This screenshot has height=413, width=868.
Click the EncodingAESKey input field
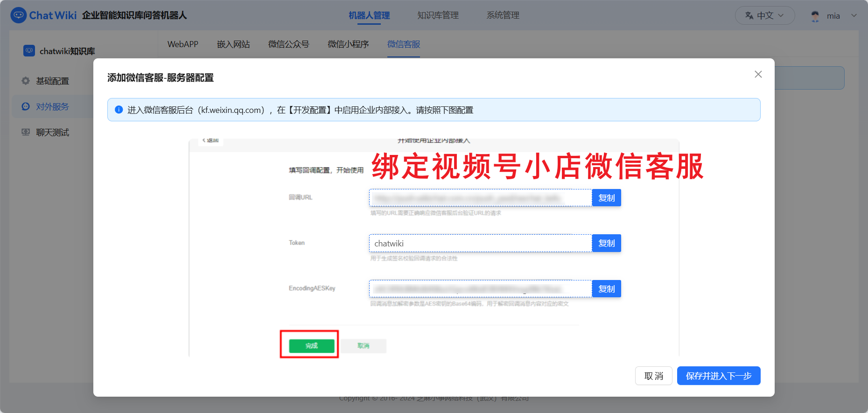coord(481,289)
